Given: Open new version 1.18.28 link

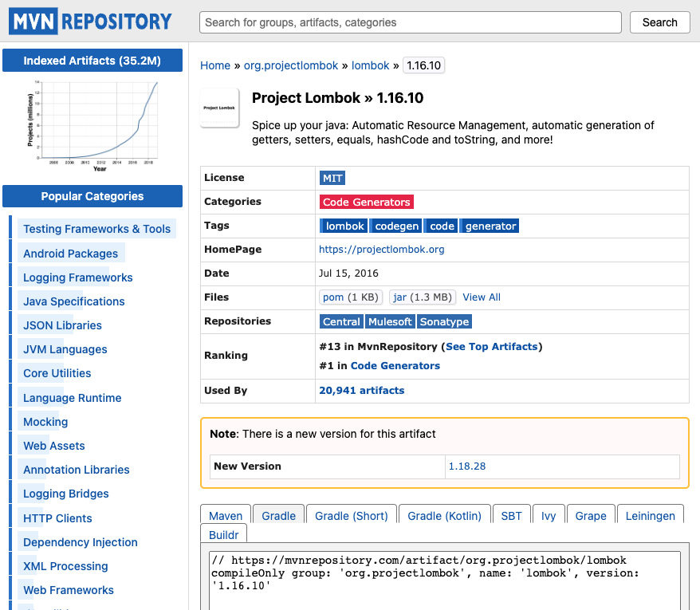Looking at the screenshot, I should click(467, 466).
